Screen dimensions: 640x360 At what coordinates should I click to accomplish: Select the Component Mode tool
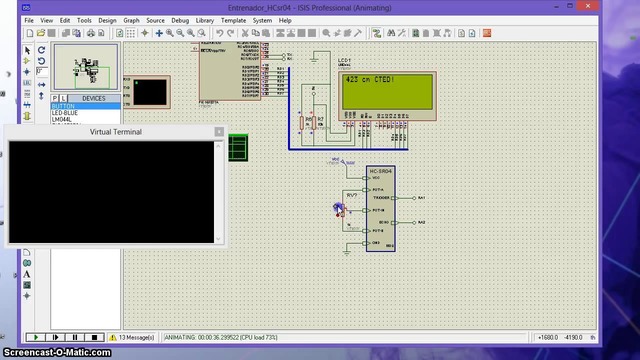(27, 61)
